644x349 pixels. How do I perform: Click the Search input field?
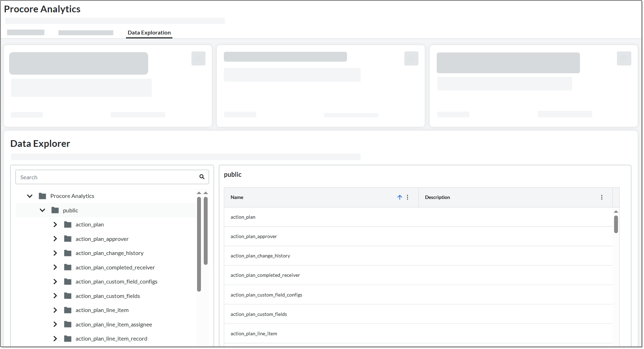[x=112, y=177]
